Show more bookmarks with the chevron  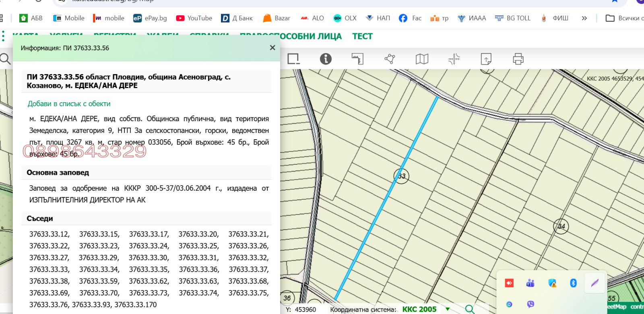[584, 18]
